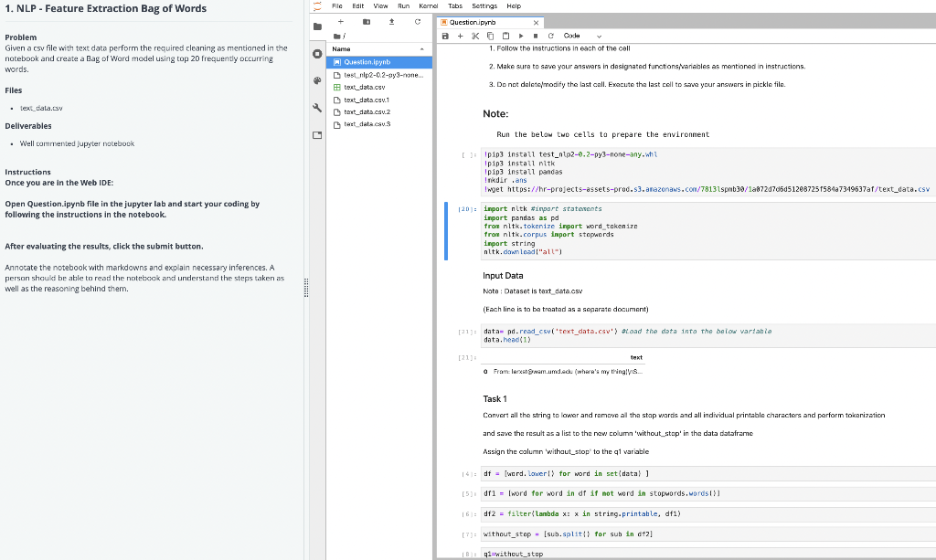Viewport: 936px width, 560px height.
Task: Click the 'Note:' heading in notebook
Action: pyautogui.click(x=495, y=114)
